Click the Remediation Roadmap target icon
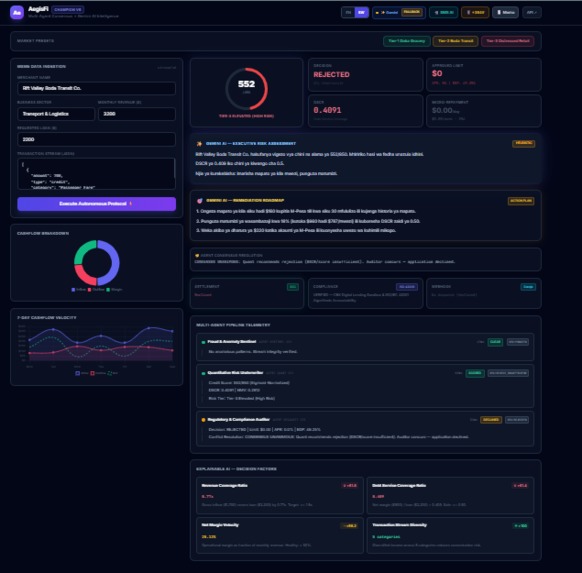This screenshot has height=573, width=582. click(200, 201)
